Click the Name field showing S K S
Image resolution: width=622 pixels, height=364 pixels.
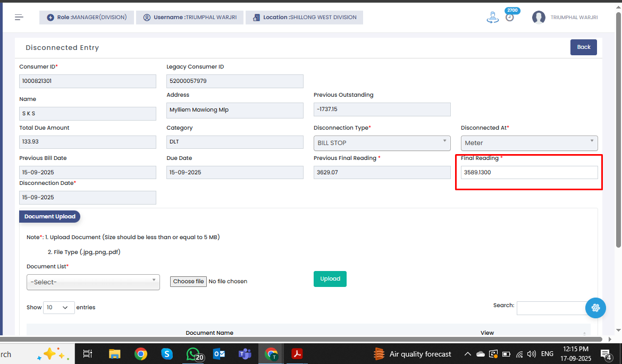tap(88, 113)
